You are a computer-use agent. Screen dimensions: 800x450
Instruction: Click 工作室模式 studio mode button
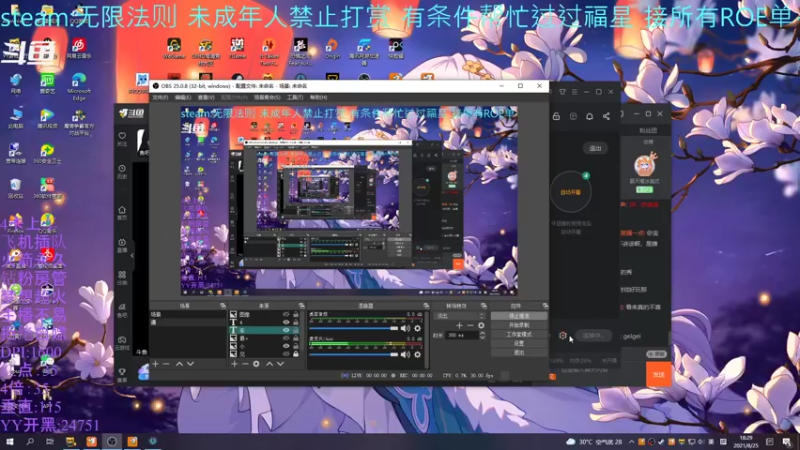(x=519, y=335)
